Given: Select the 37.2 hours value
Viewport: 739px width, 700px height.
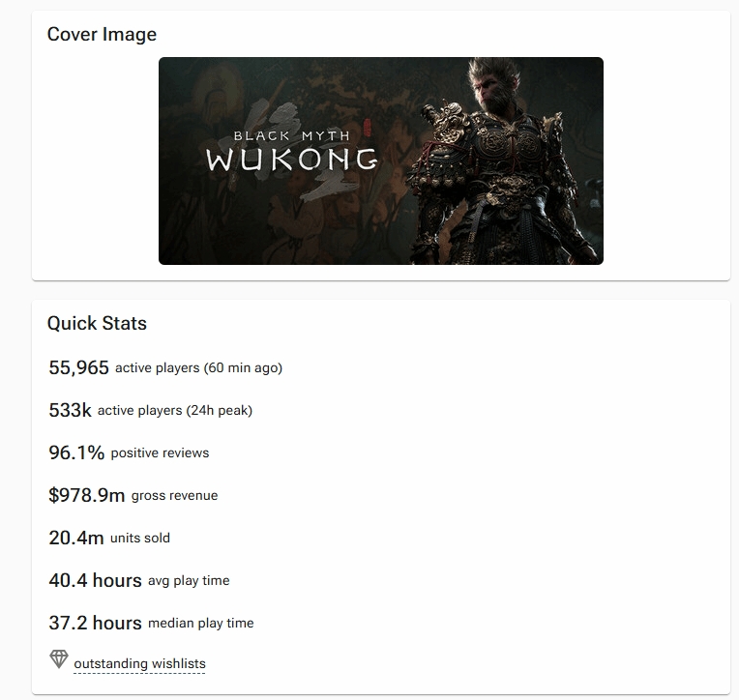Looking at the screenshot, I should pos(95,623).
